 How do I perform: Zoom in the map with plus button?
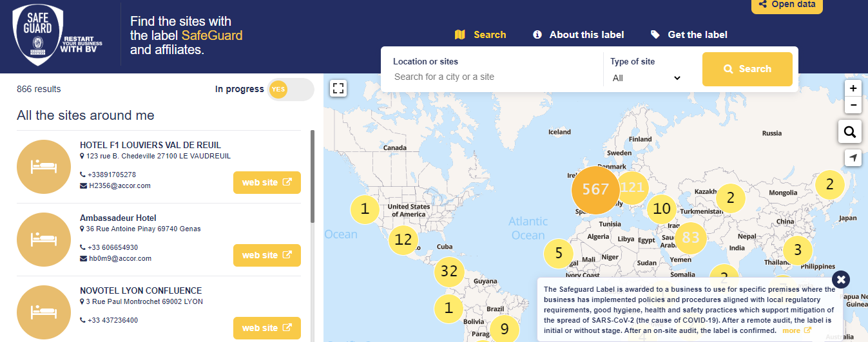tap(853, 89)
